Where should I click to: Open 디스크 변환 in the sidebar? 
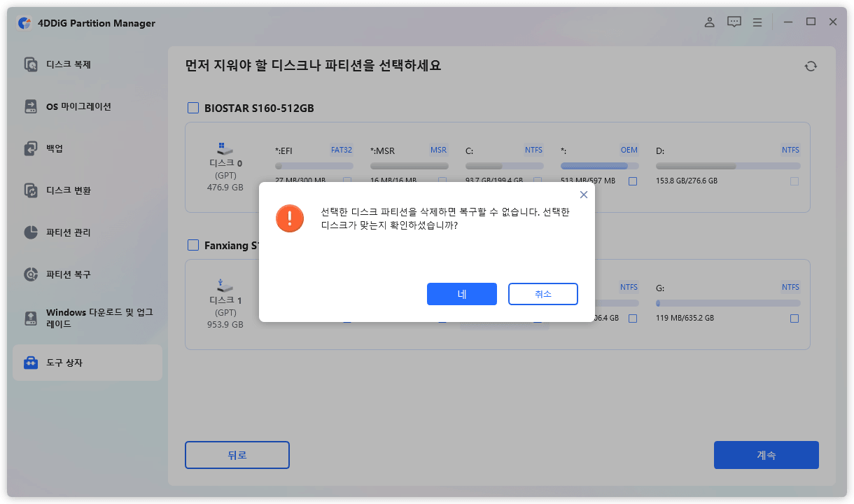point(87,190)
